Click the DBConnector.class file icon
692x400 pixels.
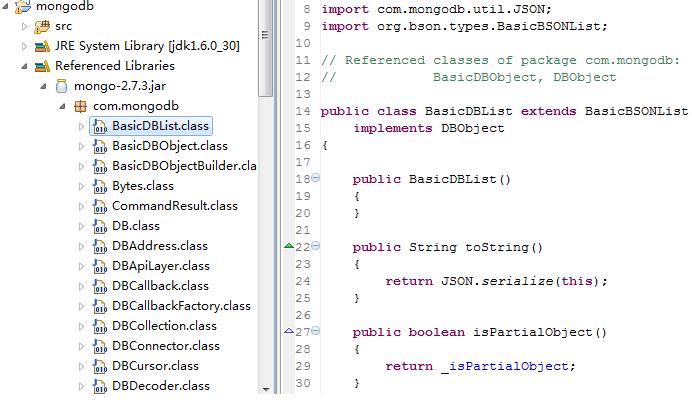(x=100, y=346)
